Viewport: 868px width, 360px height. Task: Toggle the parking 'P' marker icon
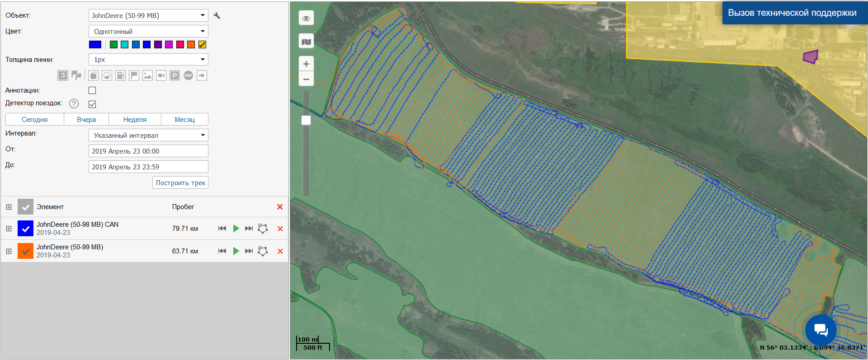coord(175,75)
